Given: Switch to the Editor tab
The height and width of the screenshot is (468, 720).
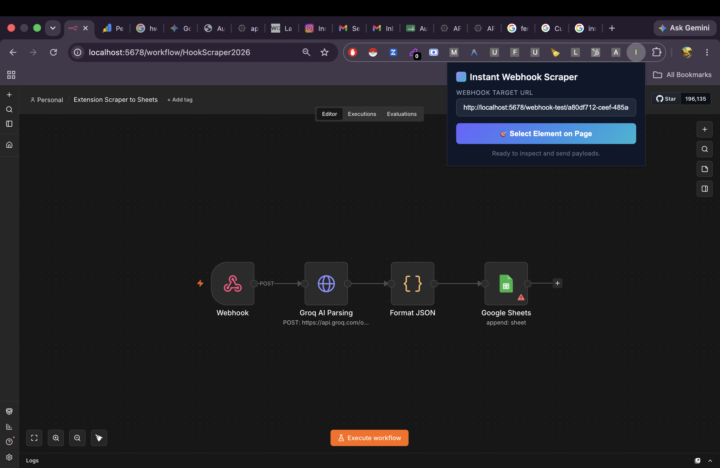Looking at the screenshot, I should click(x=329, y=114).
